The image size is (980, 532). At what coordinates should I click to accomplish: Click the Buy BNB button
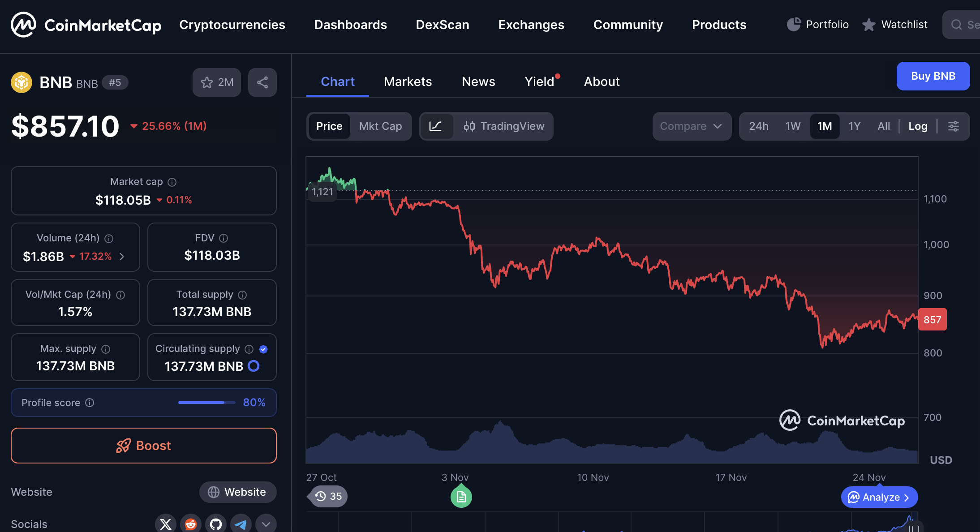click(933, 76)
